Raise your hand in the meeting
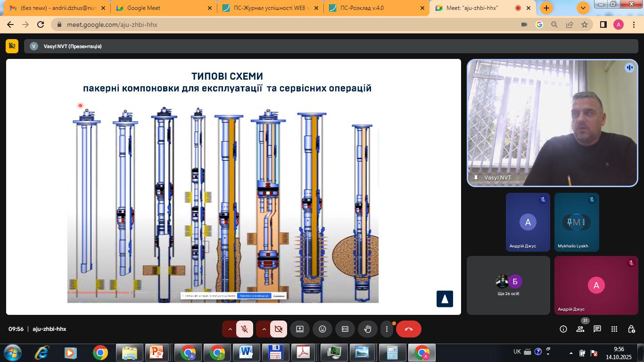The image size is (644, 362). click(368, 329)
